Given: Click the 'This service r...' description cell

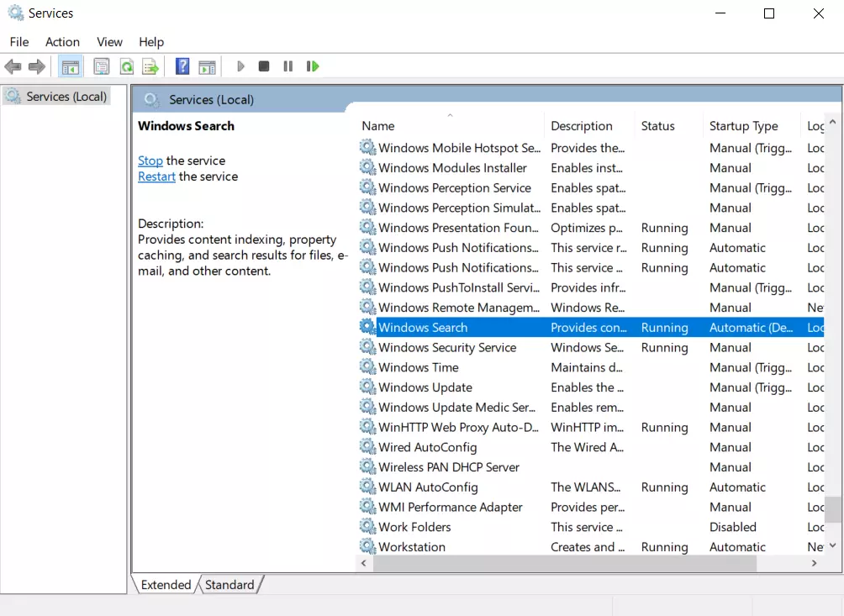Looking at the screenshot, I should 588,247.
